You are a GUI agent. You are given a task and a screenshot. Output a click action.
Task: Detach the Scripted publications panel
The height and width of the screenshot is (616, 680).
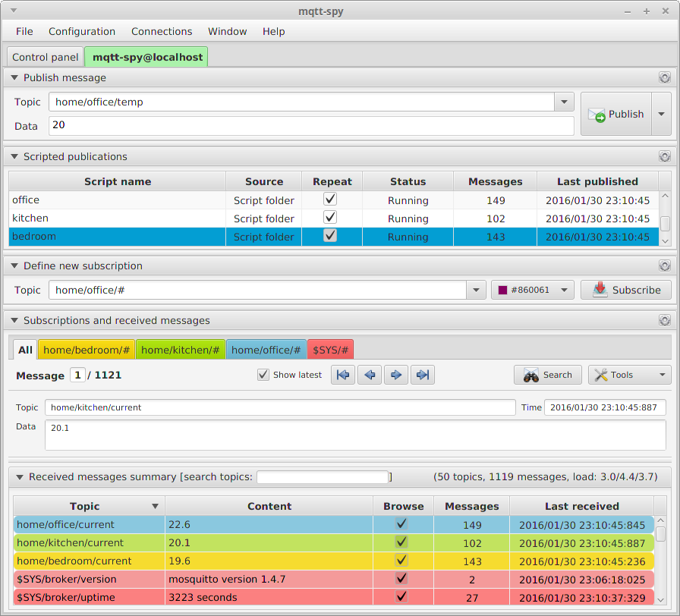coord(665,156)
